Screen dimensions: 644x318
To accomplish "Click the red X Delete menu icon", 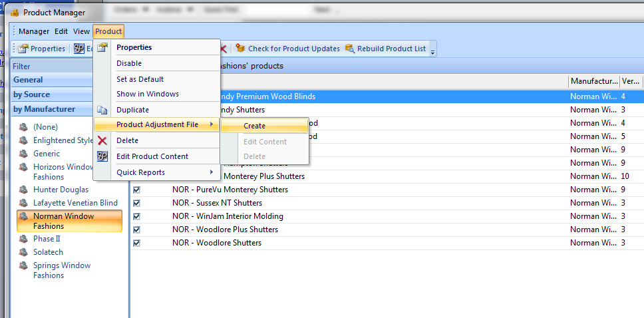I will (x=102, y=141).
